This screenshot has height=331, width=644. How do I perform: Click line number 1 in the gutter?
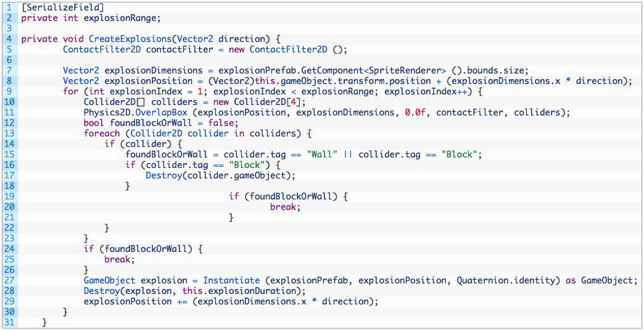tap(9, 7)
